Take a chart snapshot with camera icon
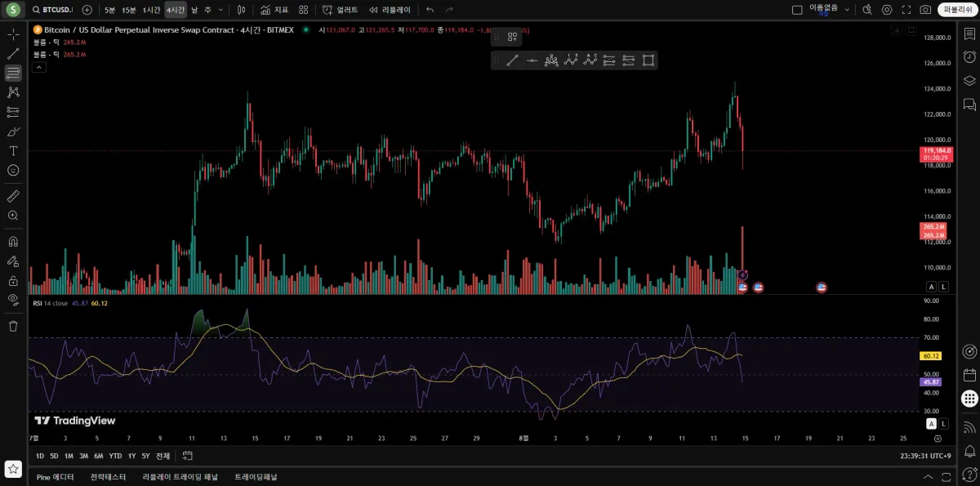The width and height of the screenshot is (980, 486). pyautogui.click(x=925, y=10)
